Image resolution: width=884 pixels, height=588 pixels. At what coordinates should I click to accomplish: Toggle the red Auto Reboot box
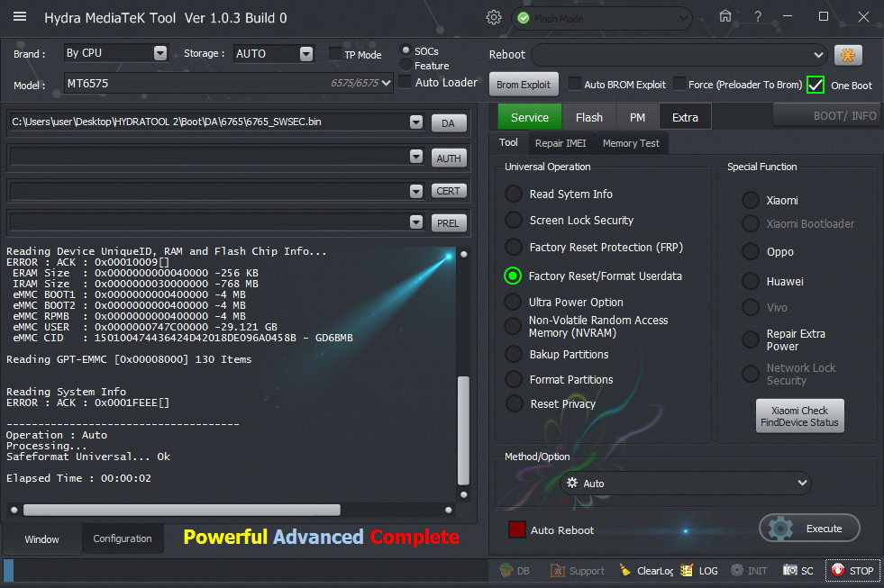(517, 529)
